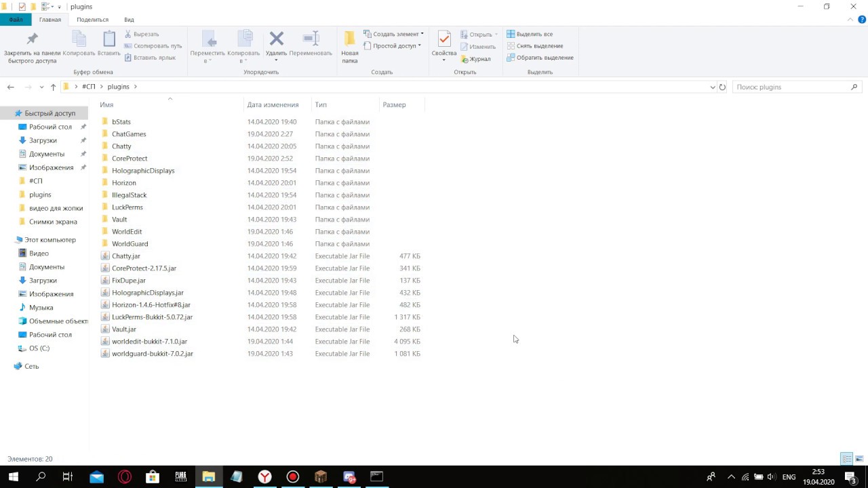Sort by the Имя column header
Screen dimensions: 868x488
[106, 105]
